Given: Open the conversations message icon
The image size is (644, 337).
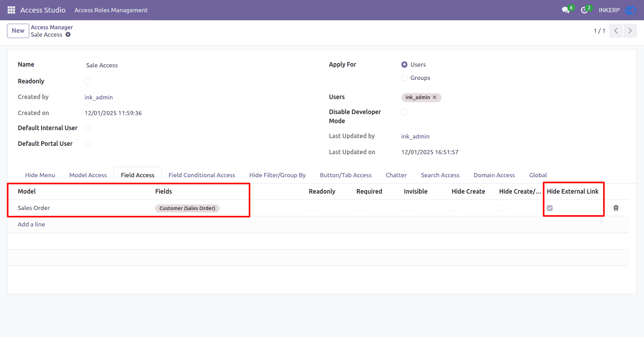Looking at the screenshot, I should 566,10.
